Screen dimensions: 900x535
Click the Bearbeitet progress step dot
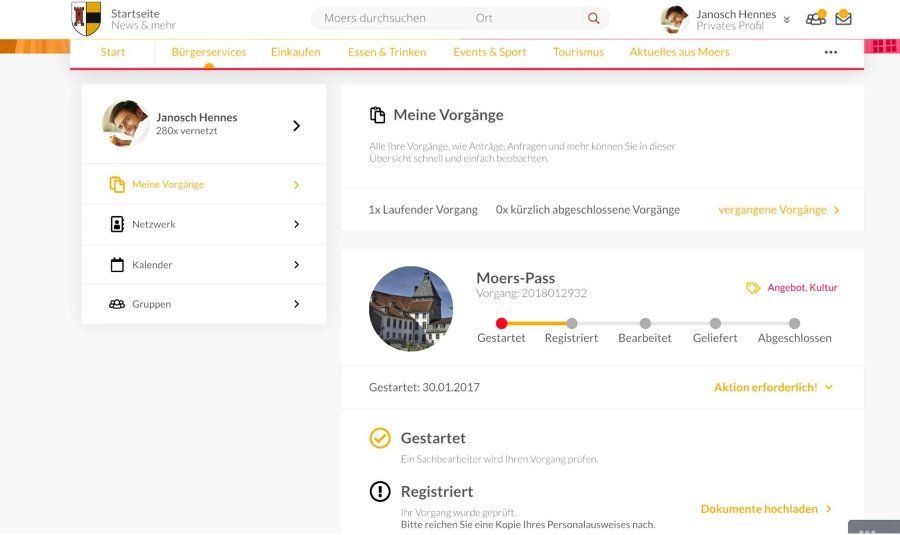pos(645,323)
